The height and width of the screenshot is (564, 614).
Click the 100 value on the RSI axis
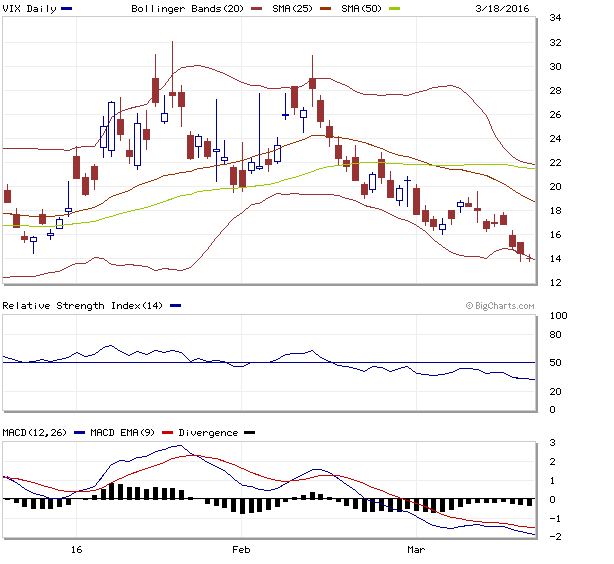(559, 316)
